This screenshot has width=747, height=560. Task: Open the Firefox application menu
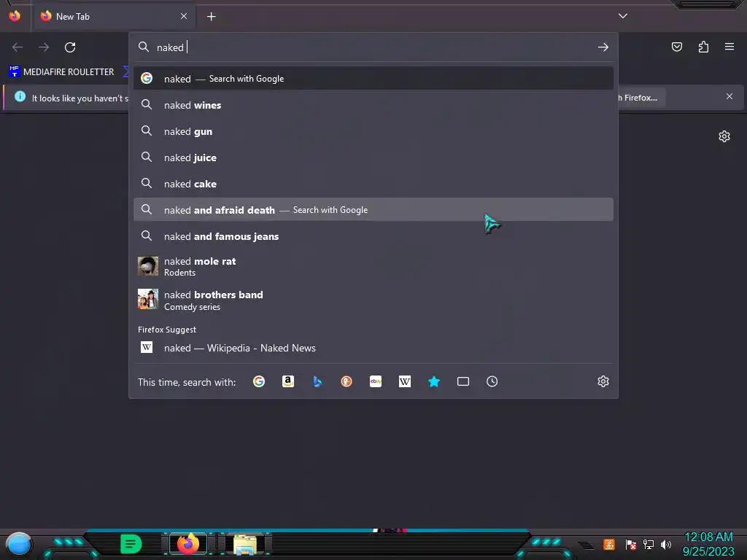coord(729,47)
